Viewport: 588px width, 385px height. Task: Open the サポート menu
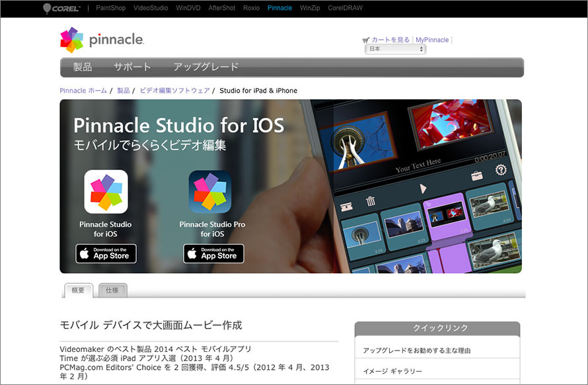coord(132,67)
